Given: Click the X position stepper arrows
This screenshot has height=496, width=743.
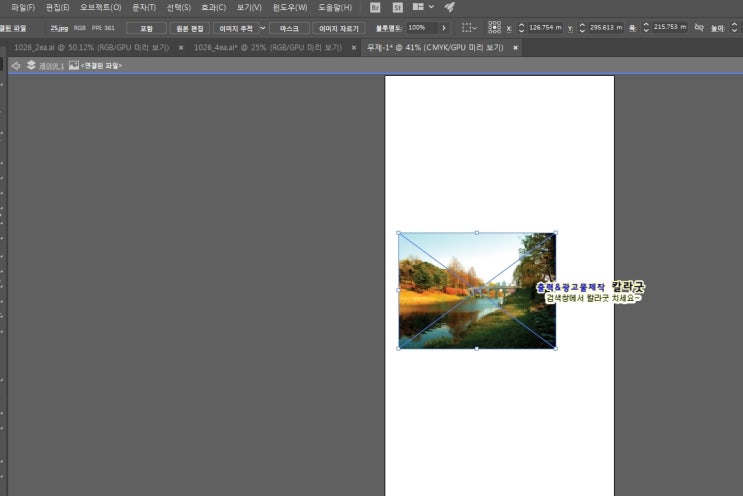Looking at the screenshot, I should click(x=521, y=28).
